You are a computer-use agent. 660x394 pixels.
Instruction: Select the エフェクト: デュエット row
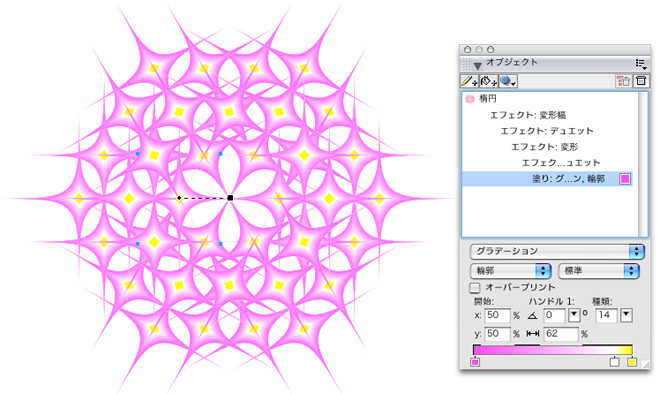coord(549,131)
